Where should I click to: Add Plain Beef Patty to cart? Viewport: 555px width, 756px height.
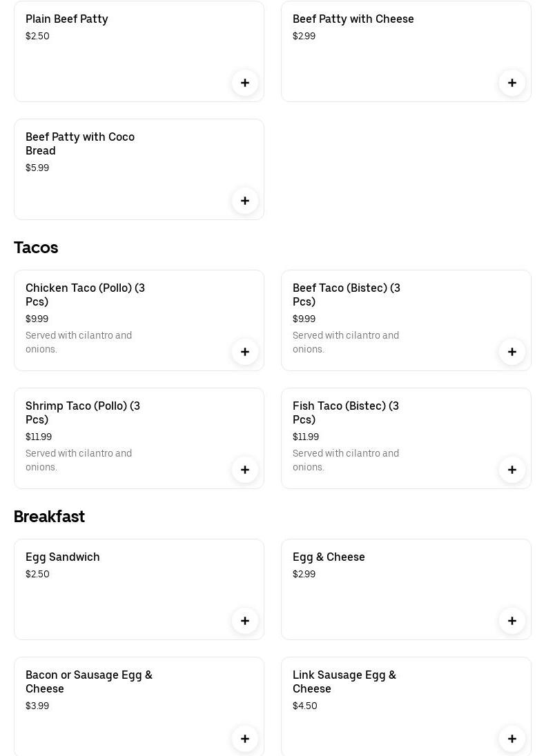click(245, 83)
